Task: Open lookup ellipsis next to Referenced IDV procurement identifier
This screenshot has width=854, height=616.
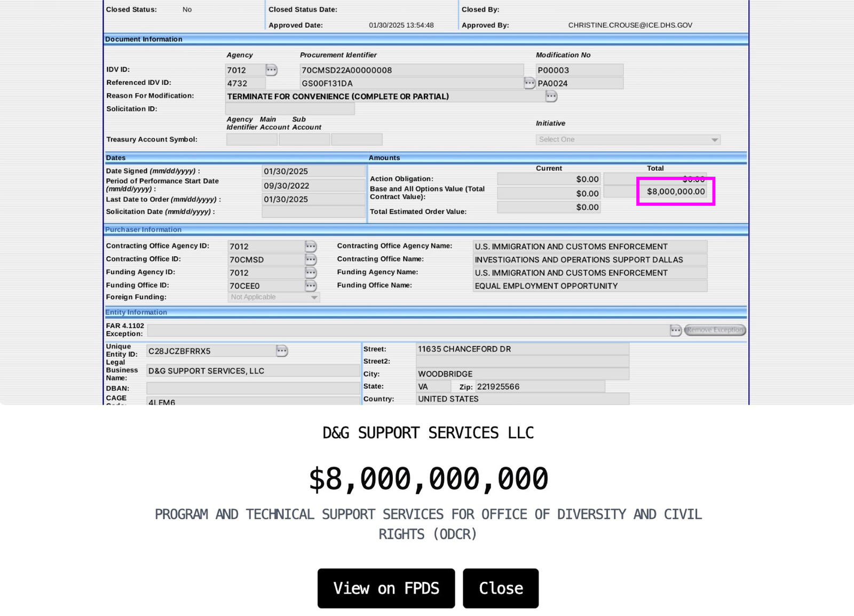Action: click(x=529, y=83)
